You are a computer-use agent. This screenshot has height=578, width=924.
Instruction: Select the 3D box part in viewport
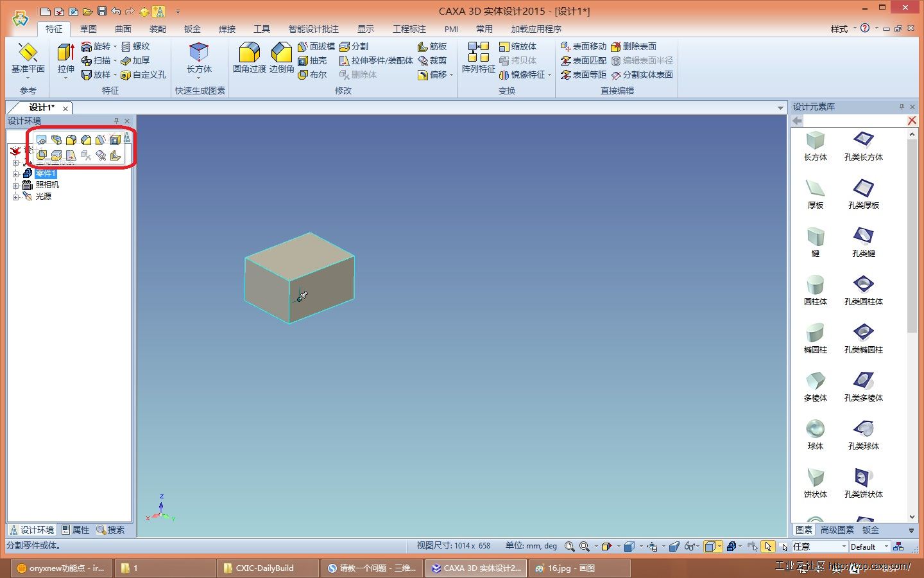click(299, 277)
